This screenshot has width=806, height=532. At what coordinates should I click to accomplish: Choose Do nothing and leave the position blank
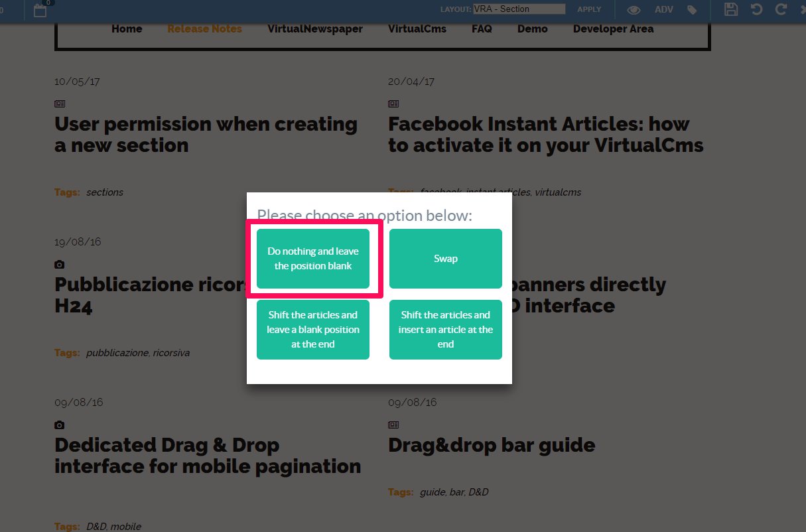coord(313,259)
